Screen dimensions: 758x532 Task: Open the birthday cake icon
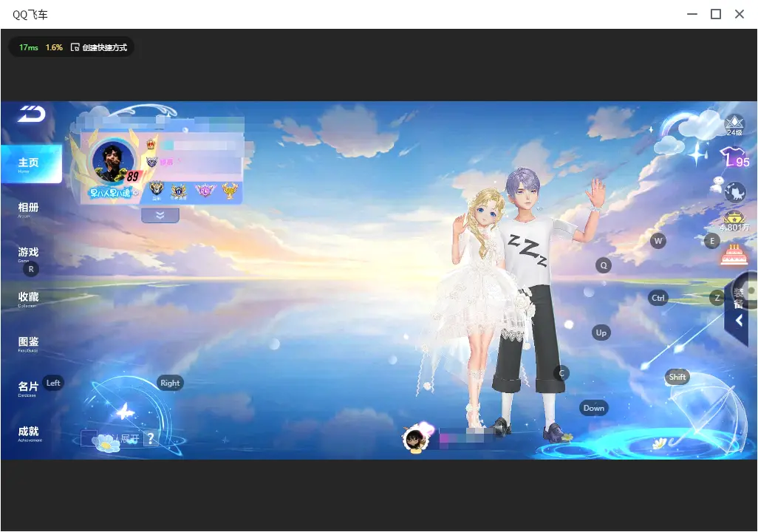(x=734, y=254)
